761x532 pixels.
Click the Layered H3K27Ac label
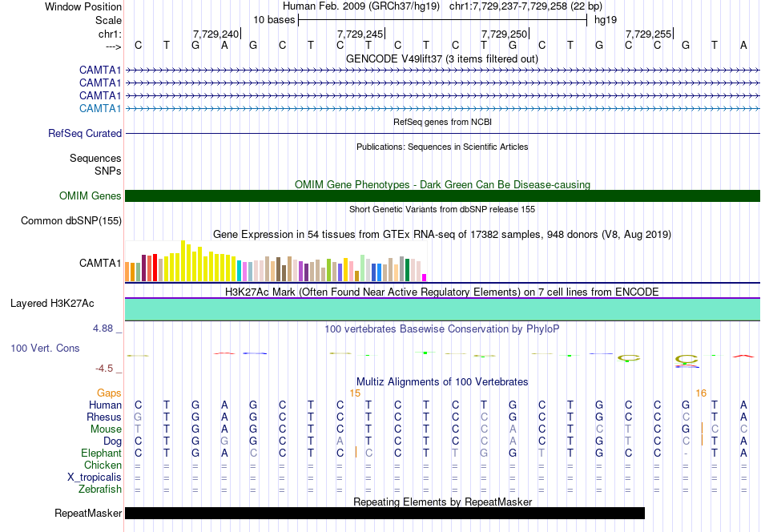pos(52,304)
